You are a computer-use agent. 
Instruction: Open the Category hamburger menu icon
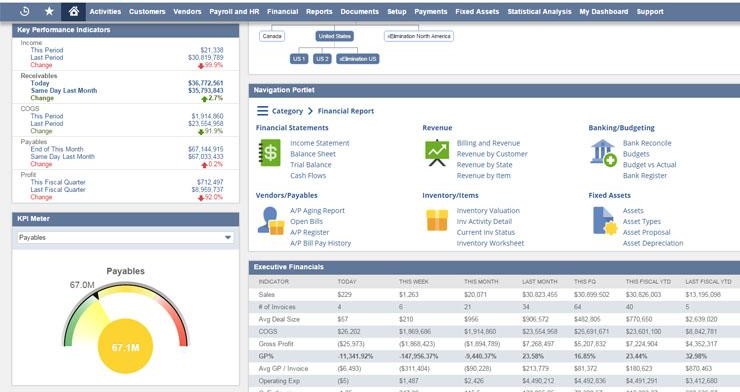[x=262, y=111]
